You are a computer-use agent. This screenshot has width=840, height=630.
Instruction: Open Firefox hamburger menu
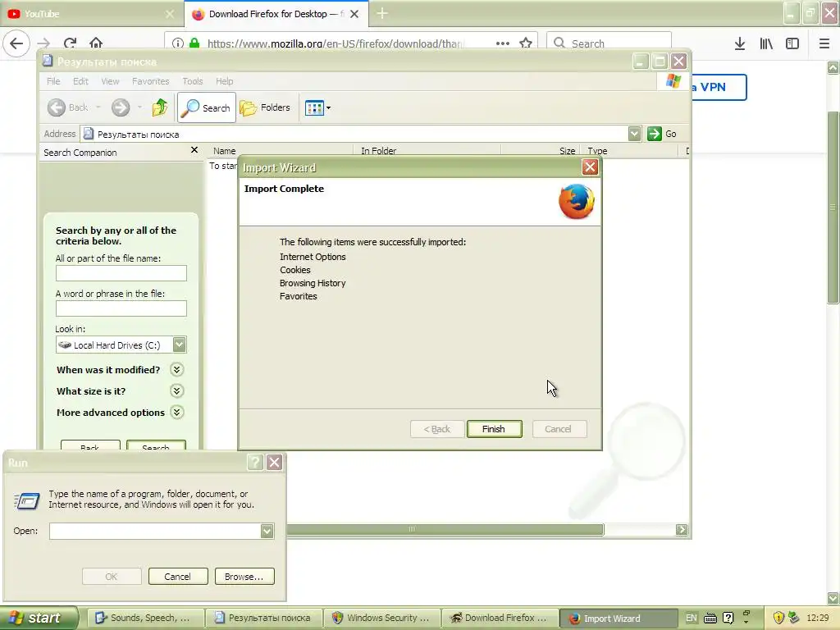(824, 43)
